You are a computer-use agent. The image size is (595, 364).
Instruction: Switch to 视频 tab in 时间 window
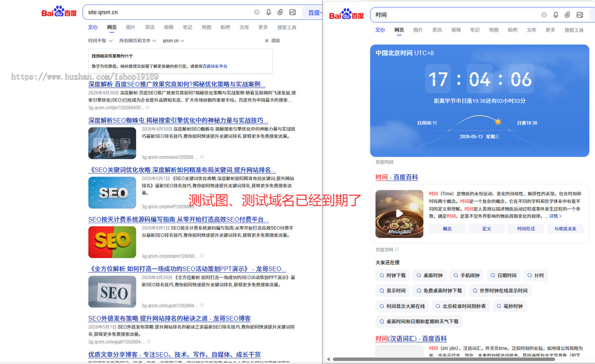(x=456, y=30)
